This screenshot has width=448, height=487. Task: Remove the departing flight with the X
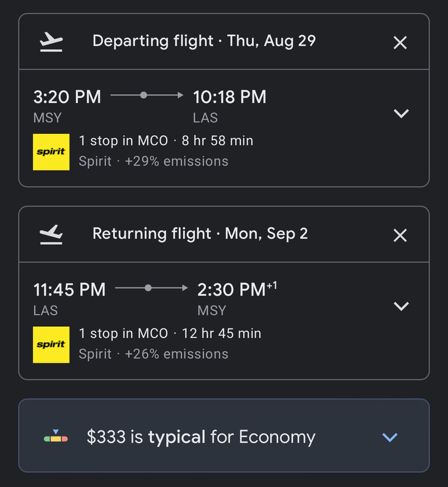coord(400,43)
